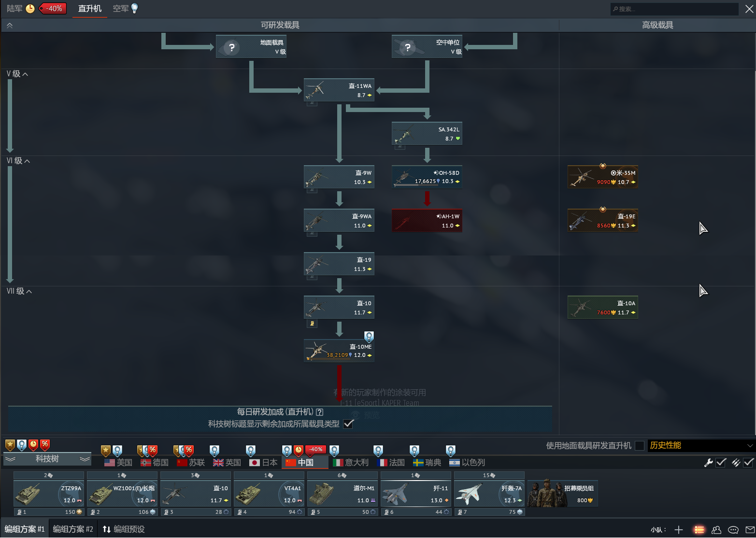Select the ZTZ99A crew slot
756x538 pixels.
tap(49, 494)
